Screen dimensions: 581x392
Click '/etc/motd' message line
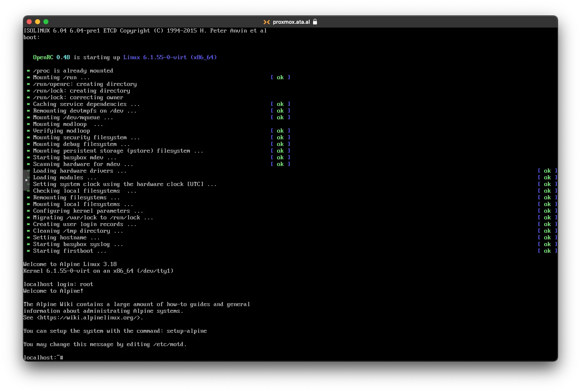click(105, 344)
